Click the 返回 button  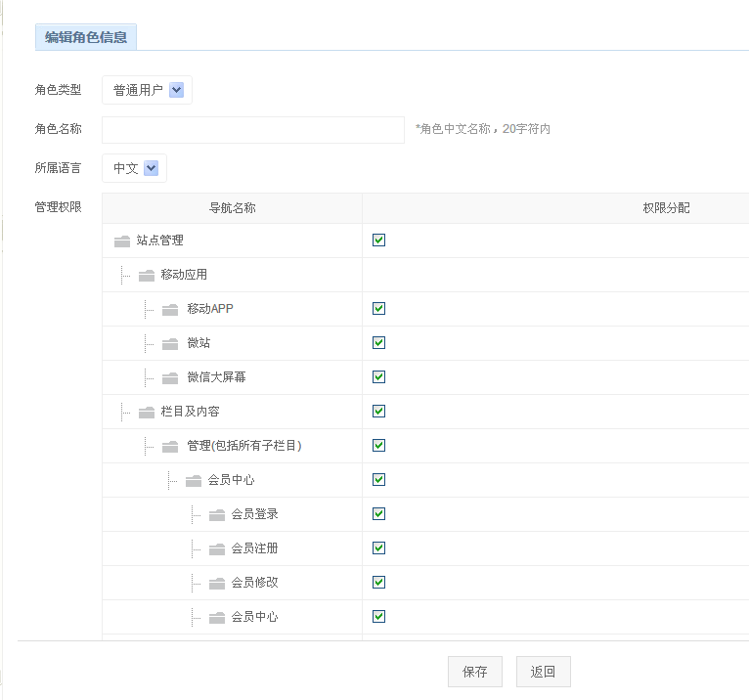pyautogui.click(x=543, y=672)
